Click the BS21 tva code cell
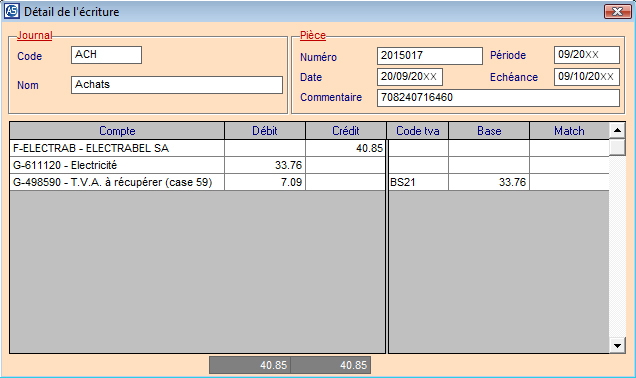636x378 pixels. click(x=418, y=182)
